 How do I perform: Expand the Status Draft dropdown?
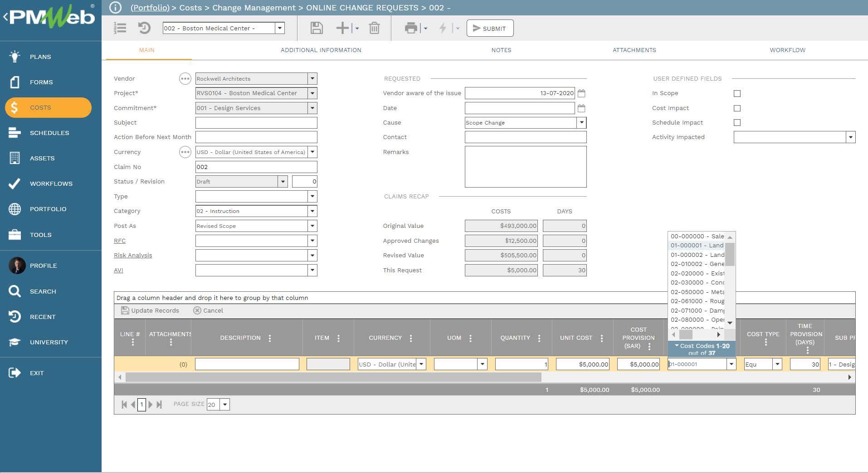(283, 182)
